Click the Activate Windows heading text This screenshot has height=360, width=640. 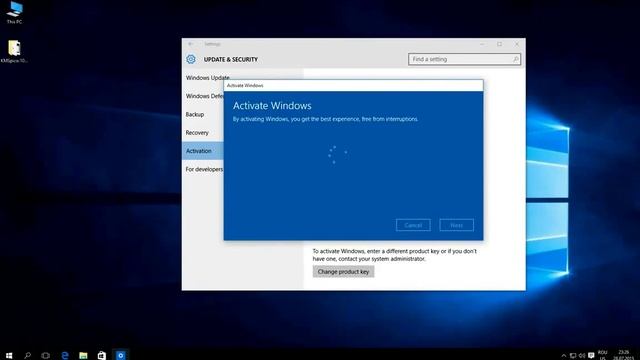[x=272, y=106]
